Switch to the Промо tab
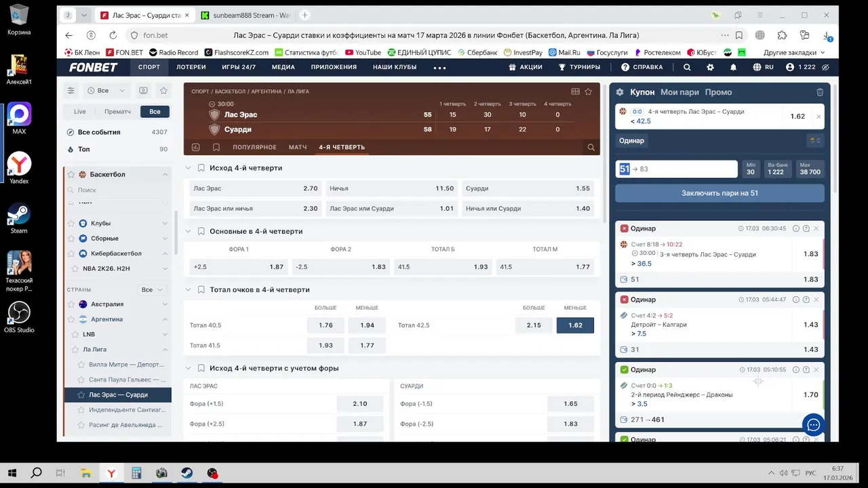 (x=718, y=92)
